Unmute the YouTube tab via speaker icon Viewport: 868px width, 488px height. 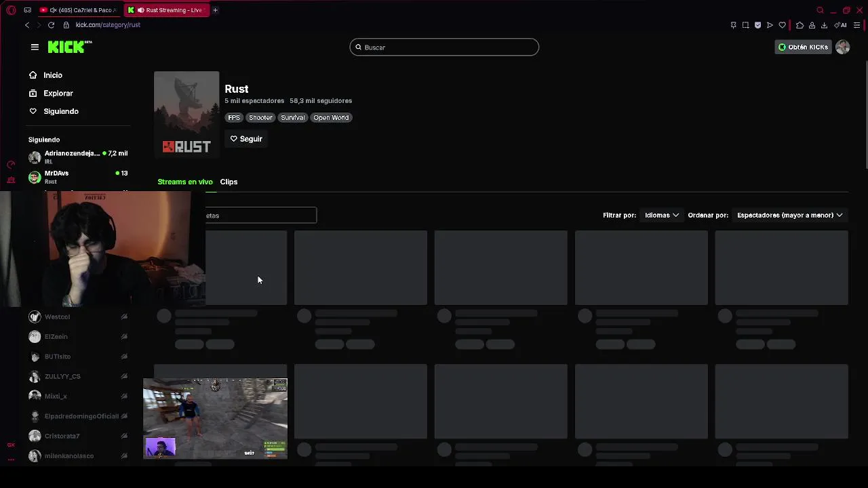(x=53, y=10)
